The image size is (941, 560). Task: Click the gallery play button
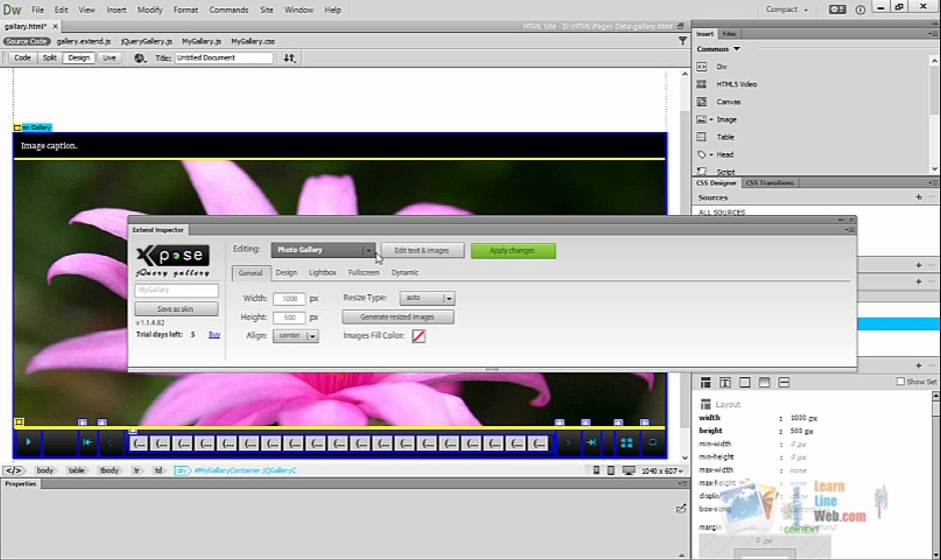[x=28, y=442]
